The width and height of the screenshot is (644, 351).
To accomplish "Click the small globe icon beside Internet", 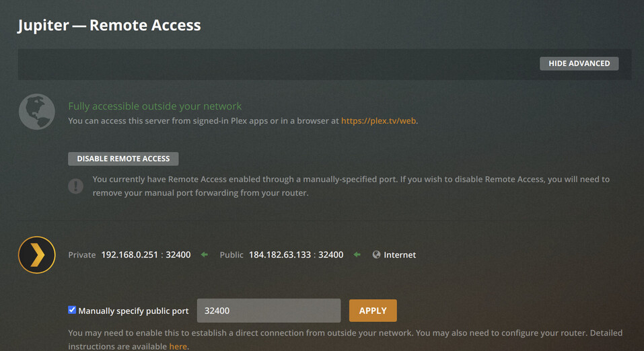I will 376,255.
